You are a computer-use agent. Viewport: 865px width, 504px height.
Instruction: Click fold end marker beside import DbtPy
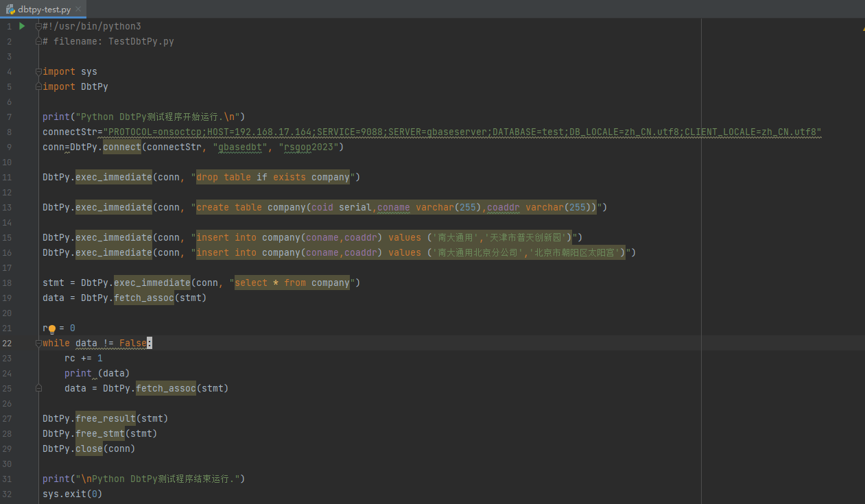[38, 86]
